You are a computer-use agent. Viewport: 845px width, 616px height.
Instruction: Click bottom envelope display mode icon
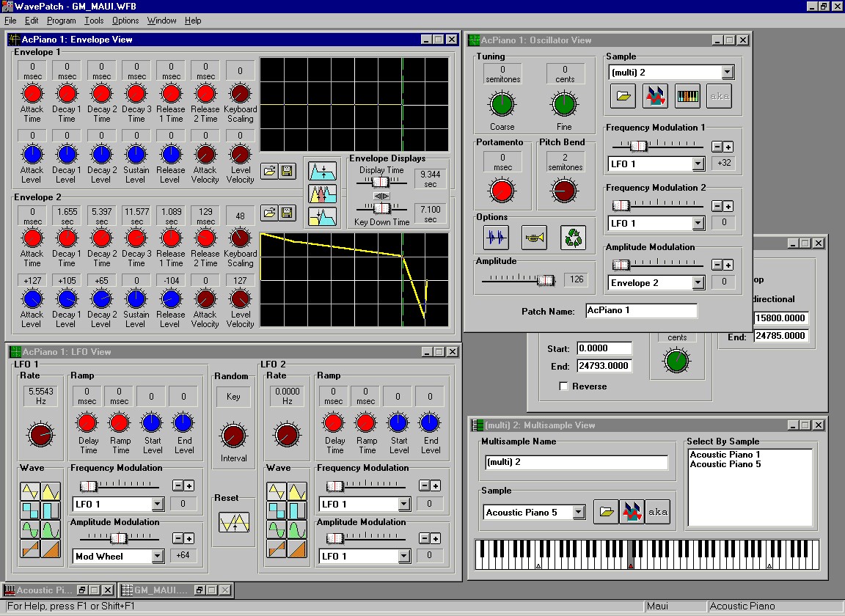point(322,216)
